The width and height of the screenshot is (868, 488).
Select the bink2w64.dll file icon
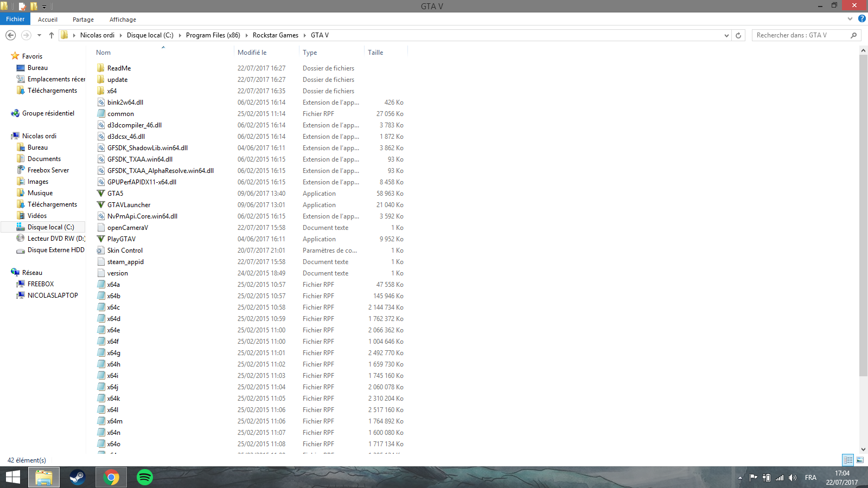pyautogui.click(x=101, y=102)
